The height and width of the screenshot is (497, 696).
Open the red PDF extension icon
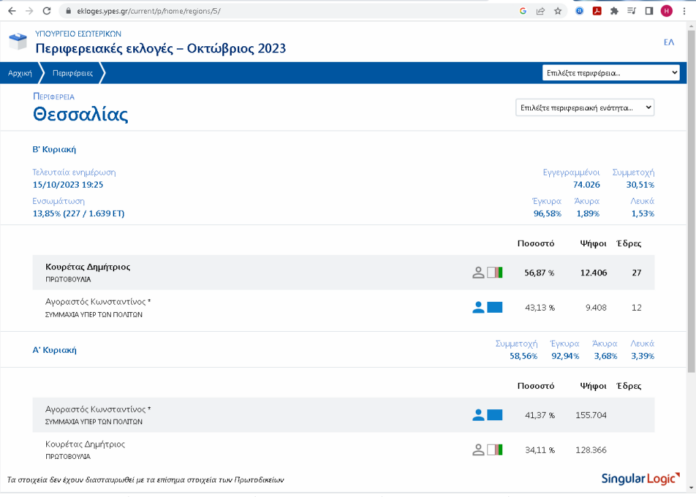point(597,11)
